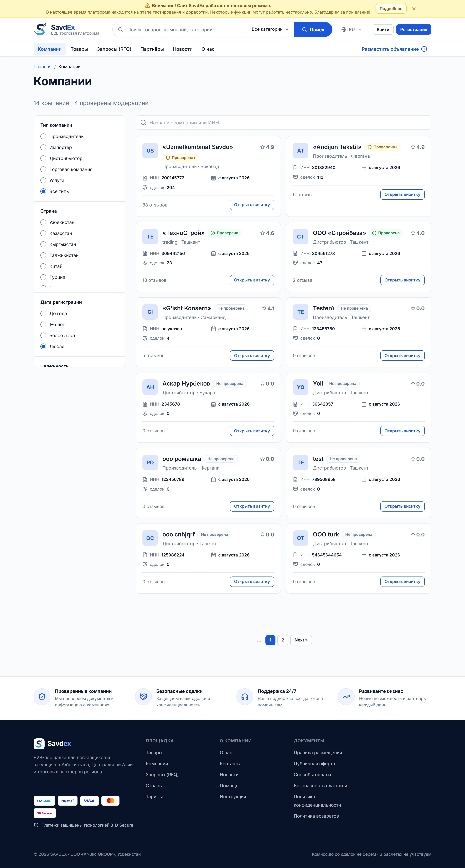Viewport: 465px width, 868px height.
Task: Click the company name or ИНН search field
Action: tap(284, 123)
